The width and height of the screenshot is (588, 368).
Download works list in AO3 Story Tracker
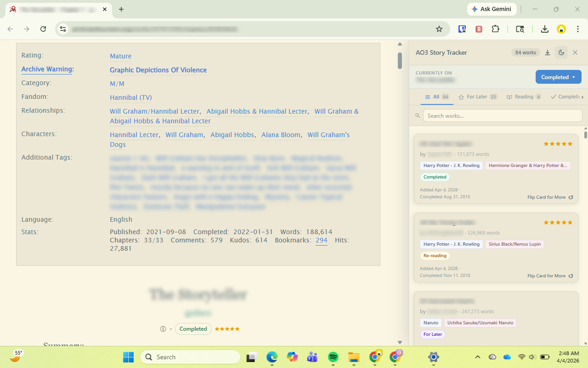(x=548, y=52)
